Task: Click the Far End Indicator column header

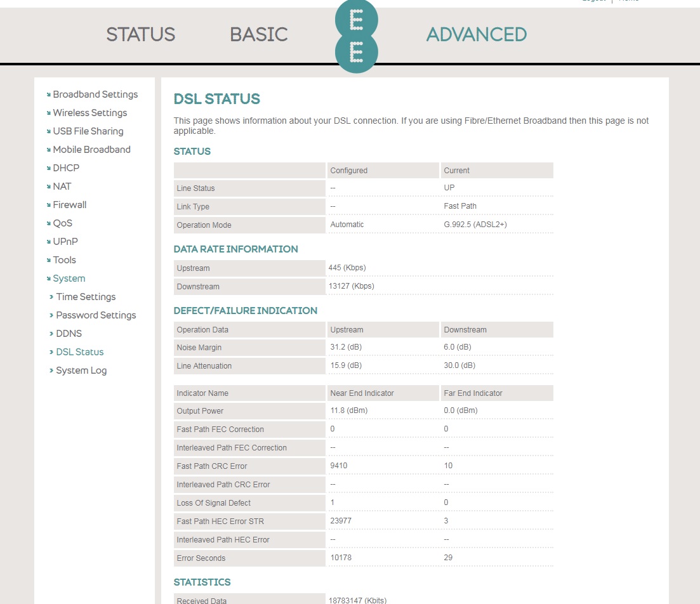Action: click(473, 393)
